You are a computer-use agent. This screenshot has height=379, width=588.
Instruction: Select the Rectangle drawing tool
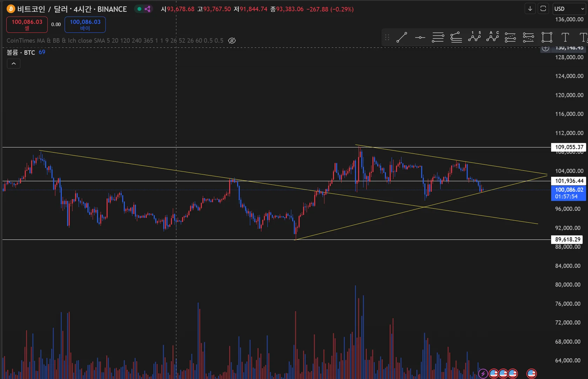[547, 37]
